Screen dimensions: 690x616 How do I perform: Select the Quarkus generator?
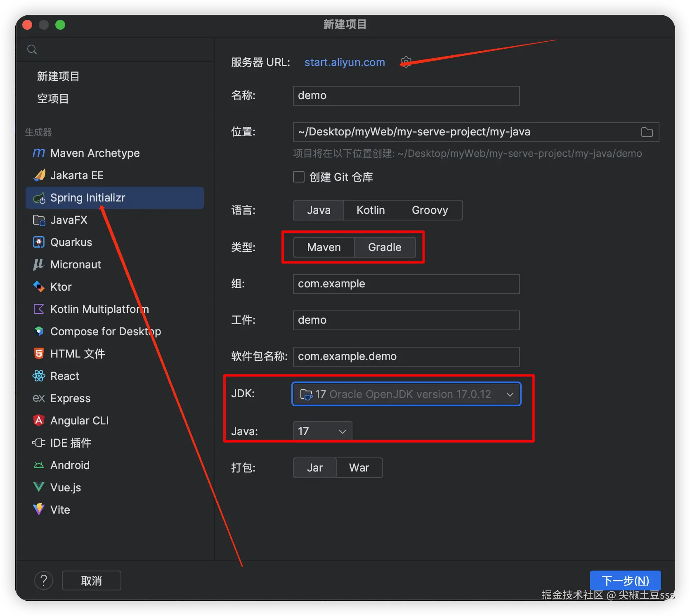coord(115,242)
